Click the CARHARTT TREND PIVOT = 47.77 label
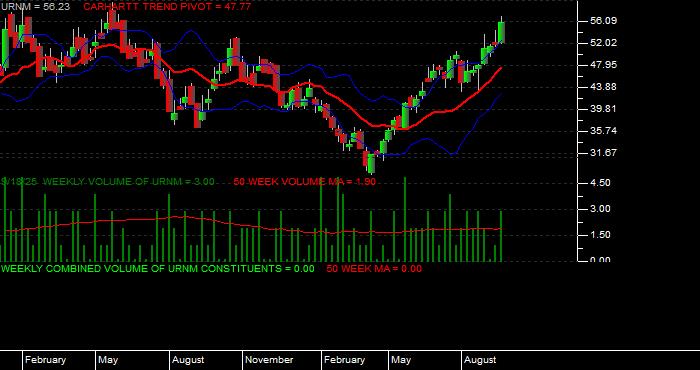This screenshot has width=700, height=370. pos(167,7)
